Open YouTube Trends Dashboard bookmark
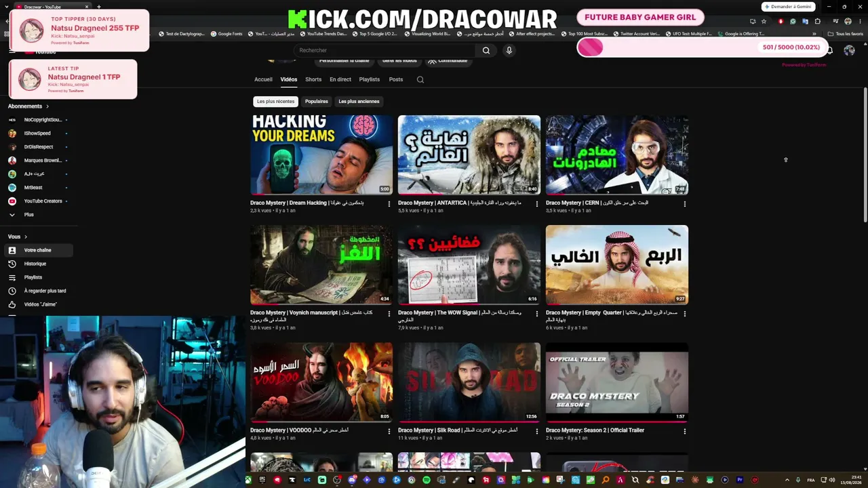This screenshot has height=488, width=868. tap(323, 33)
